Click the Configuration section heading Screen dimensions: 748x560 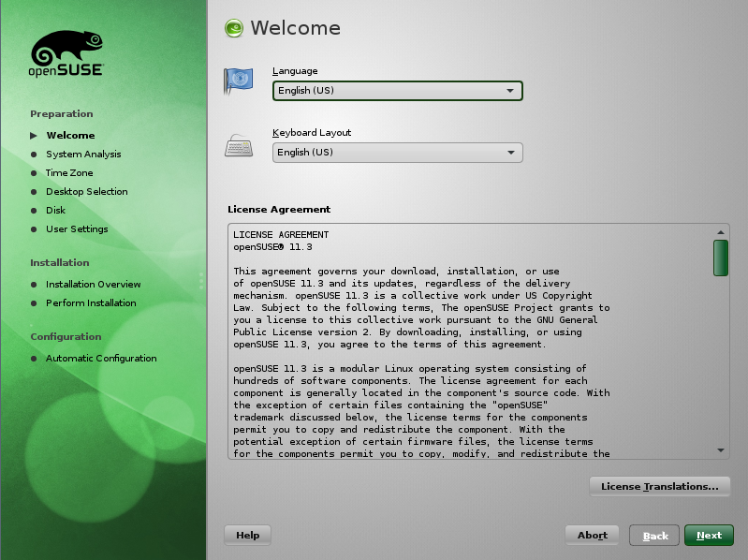coord(66,337)
